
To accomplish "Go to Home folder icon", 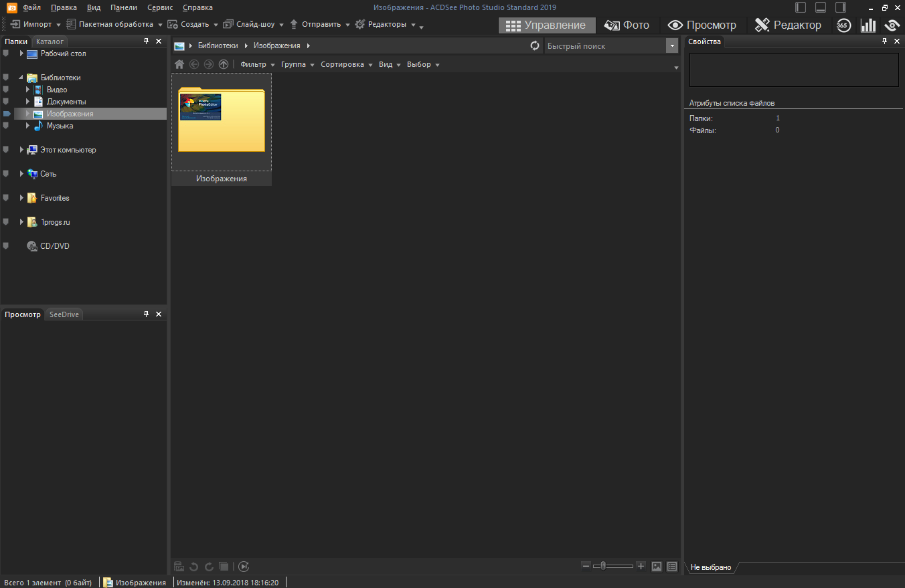I will pos(179,64).
